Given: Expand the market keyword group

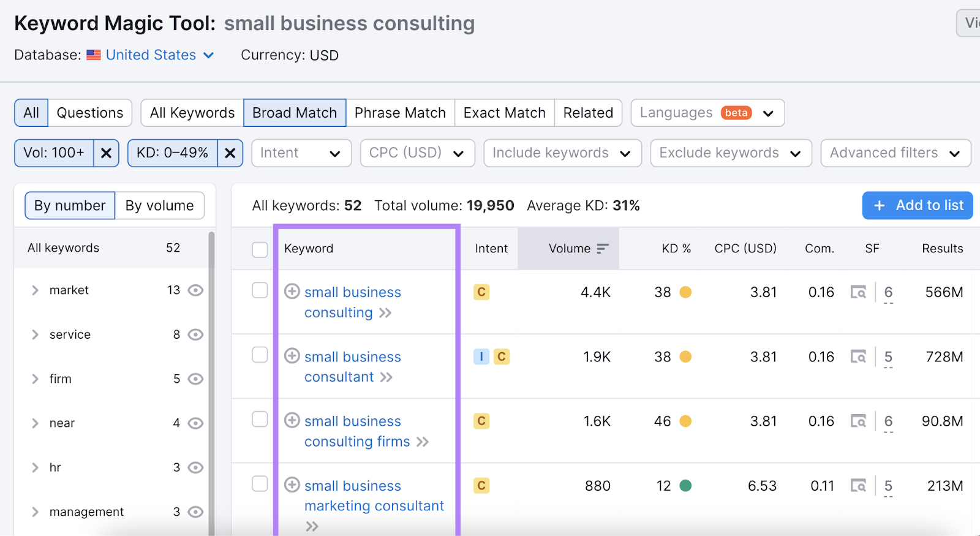Looking at the screenshot, I should (35, 290).
